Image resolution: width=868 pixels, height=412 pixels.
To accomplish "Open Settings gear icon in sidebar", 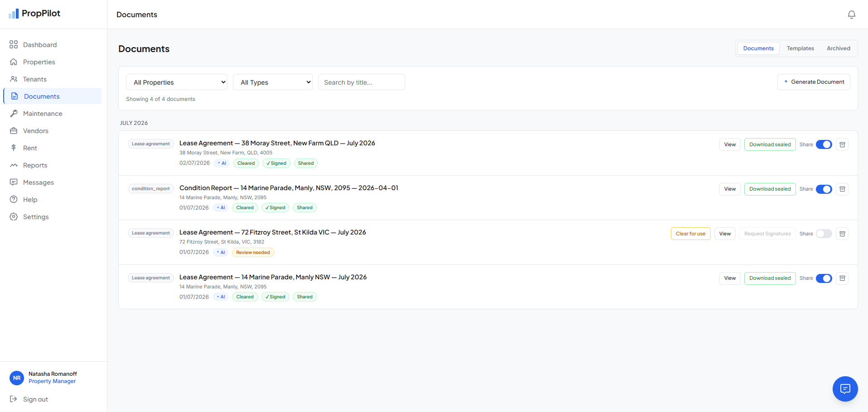I will pyautogui.click(x=14, y=217).
